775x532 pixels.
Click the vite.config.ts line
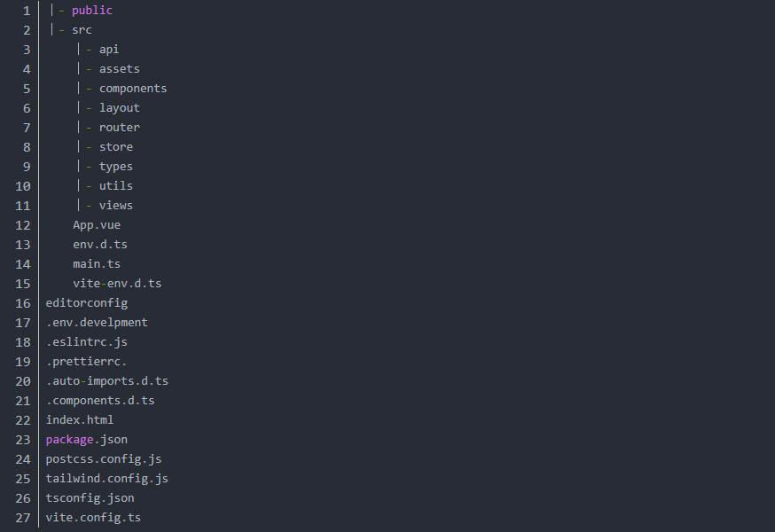click(x=93, y=518)
